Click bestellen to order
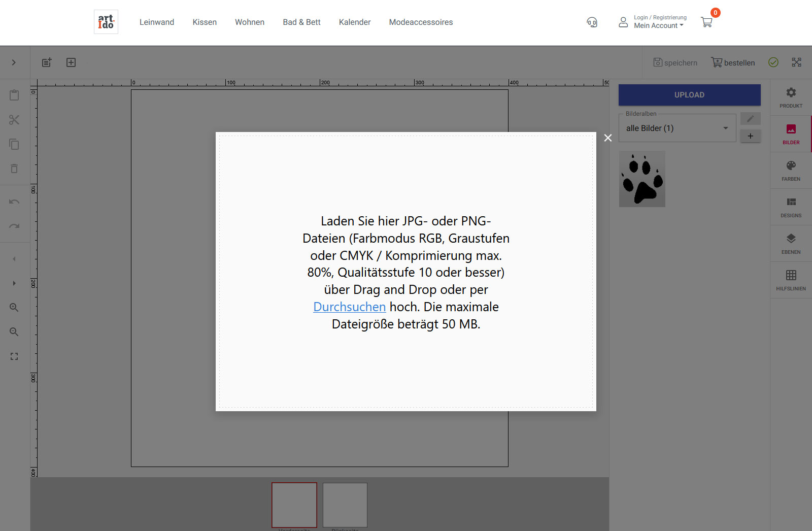Image resolution: width=812 pixels, height=531 pixels. [733, 62]
